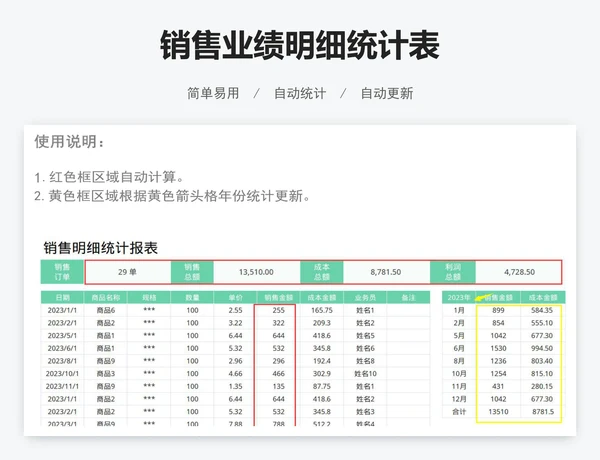Select the cost cell 165.75
The height and width of the screenshot is (460, 600).
[322, 310]
